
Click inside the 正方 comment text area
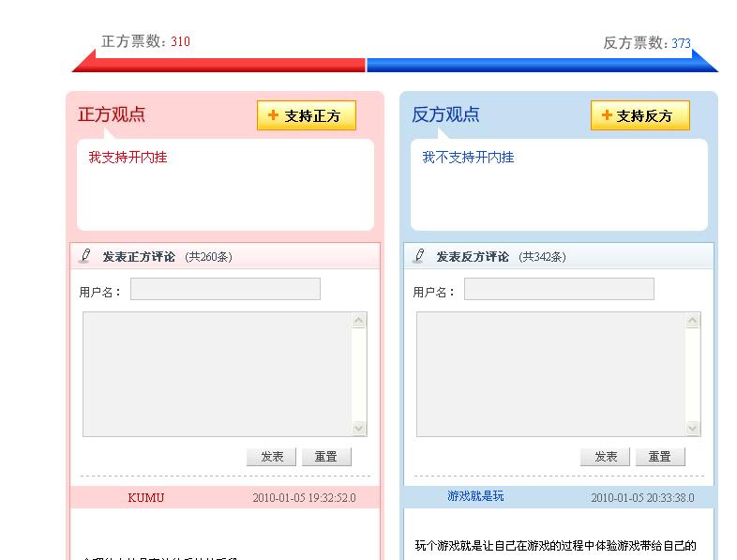point(218,374)
